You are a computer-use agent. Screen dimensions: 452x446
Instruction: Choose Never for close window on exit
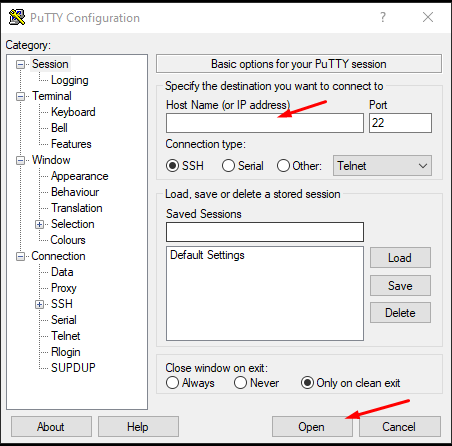[x=240, y=383]
